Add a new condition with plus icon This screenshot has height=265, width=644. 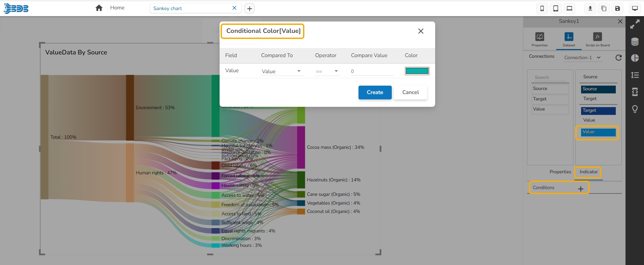tap(580, 189)
